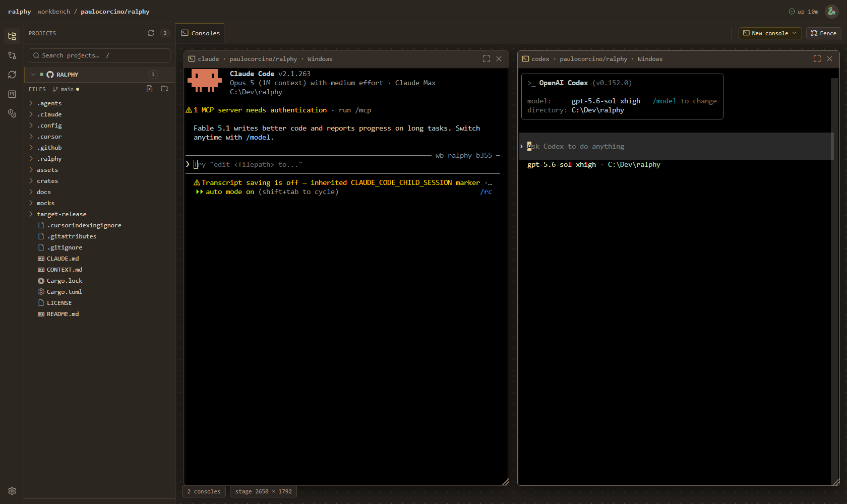This screenshot has height=504, width=847.
Task: Click the 2 consoles status indicator
Action: [x=204, y=491]
